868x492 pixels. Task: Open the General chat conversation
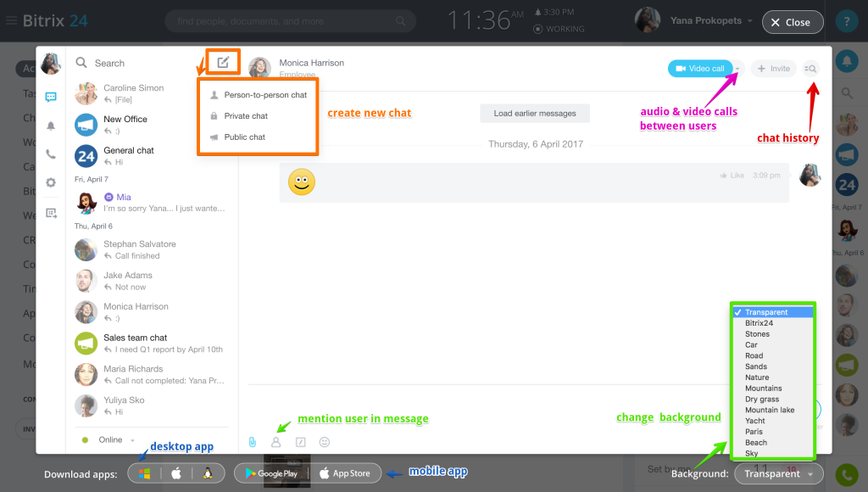click(x=151, y=156)
